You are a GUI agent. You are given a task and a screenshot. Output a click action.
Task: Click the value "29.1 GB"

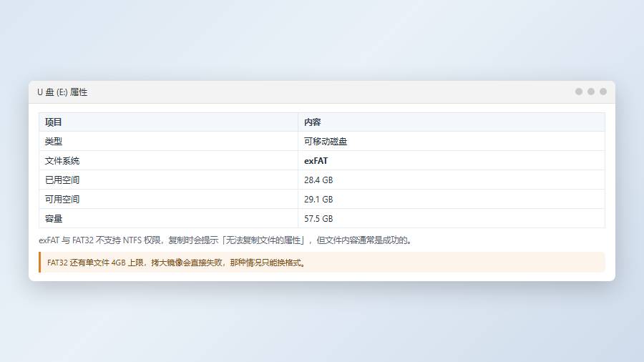point(318,199)
